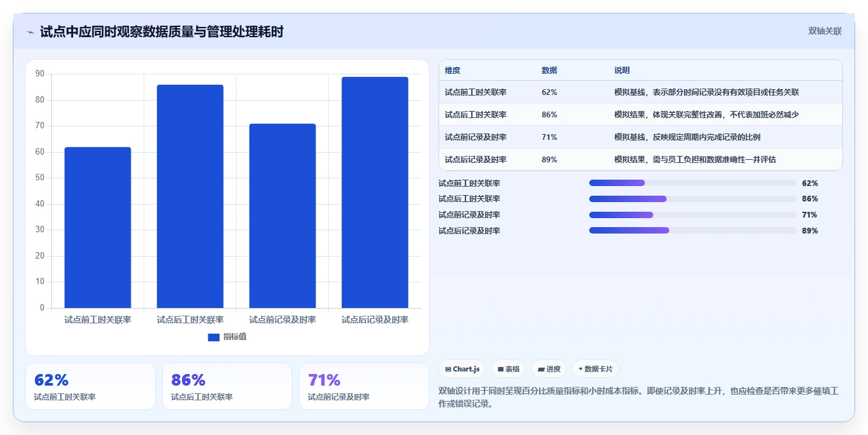Click the 试点前记录及时率 progress bar
The image size is (868, 435).
point(692,215)
